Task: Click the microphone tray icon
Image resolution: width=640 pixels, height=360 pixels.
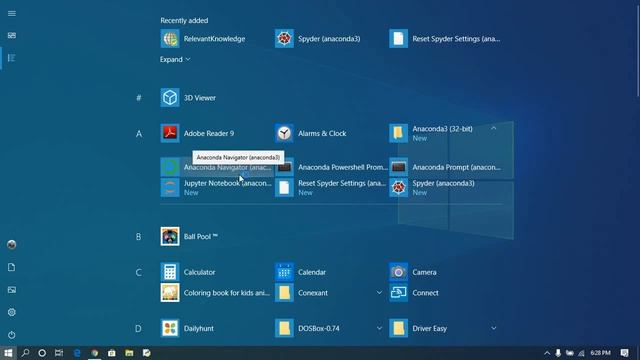Action: 558,353
